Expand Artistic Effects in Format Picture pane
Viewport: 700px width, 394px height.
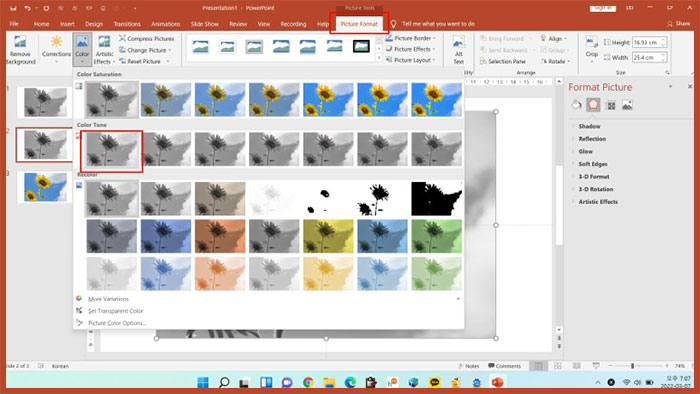[598, 202]
